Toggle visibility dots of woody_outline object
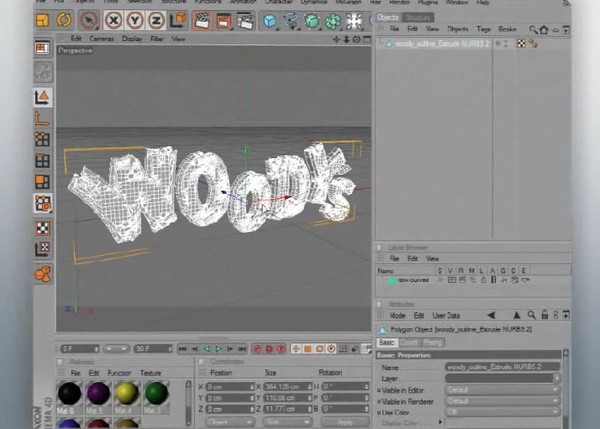Screen dimensions: 600x429 point(502,44)
